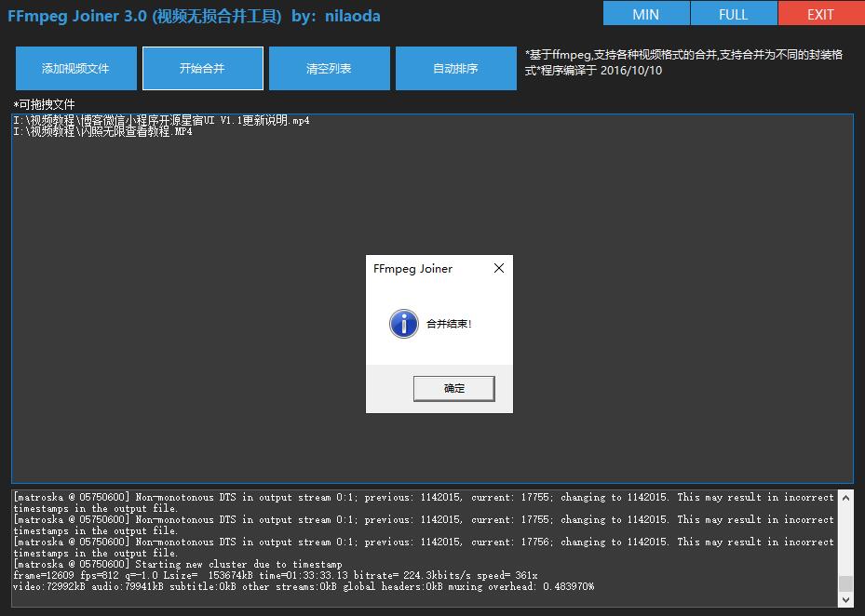The height and width of the screenshot is (616, 865).
Task: Confirm the dialog by clicking 确定
Action: [x=453, y=388]
